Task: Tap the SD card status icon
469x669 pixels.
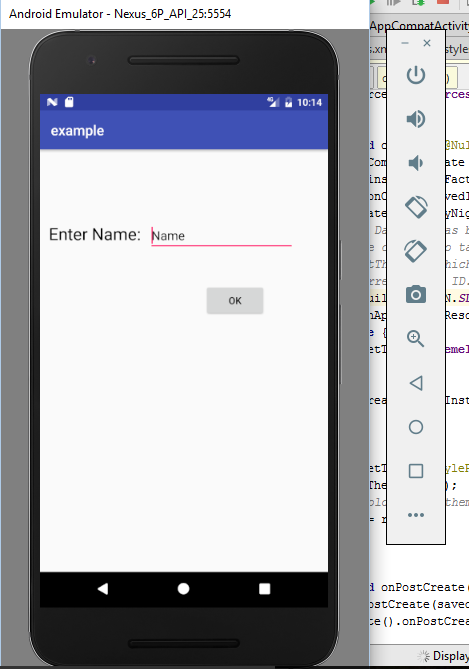Action: [x=69, y=102]
